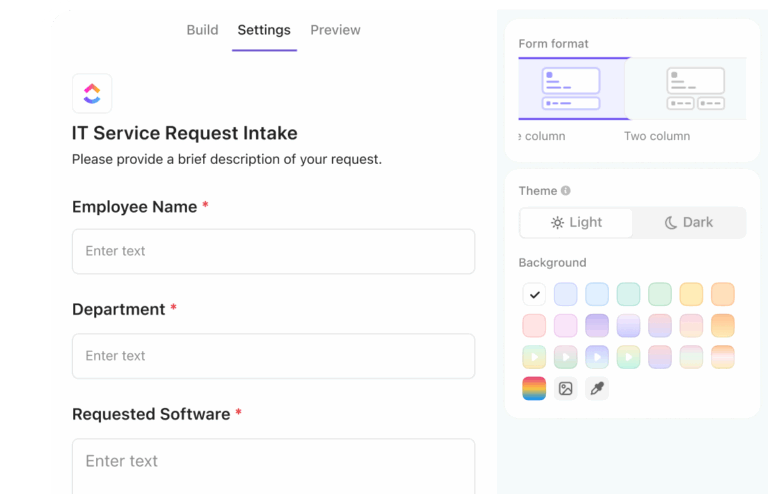Click the 'Department' field label
Viewport: 768px width, 494px height.
point(119,309)
